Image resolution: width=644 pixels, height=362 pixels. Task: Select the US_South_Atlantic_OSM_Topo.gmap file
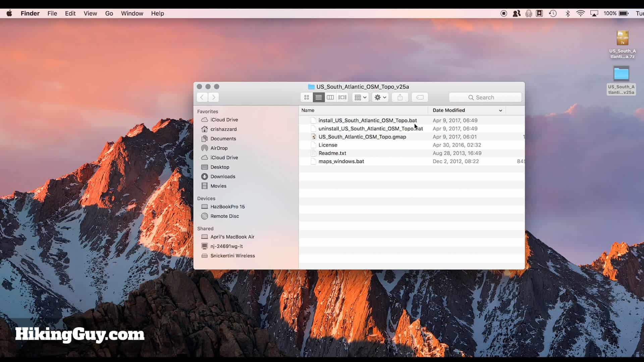362,137
